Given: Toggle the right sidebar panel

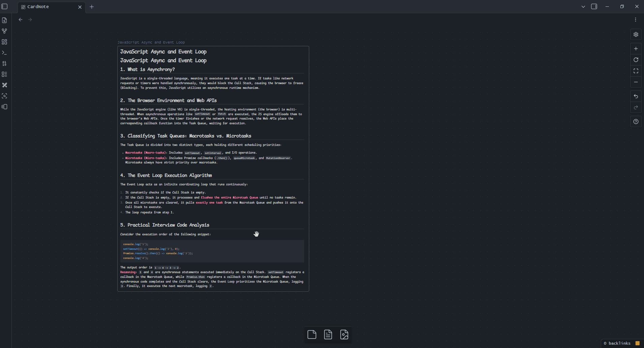Looking at the screenshot, I should coord(594,6).
